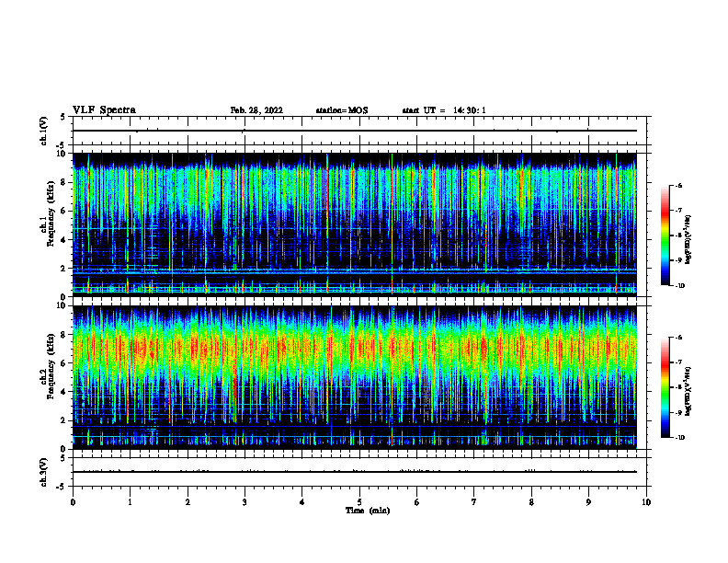The image size is (728, 563).
Task: Click the '2' tick on ch.2 frequency axis
Action: pos(63,420)
